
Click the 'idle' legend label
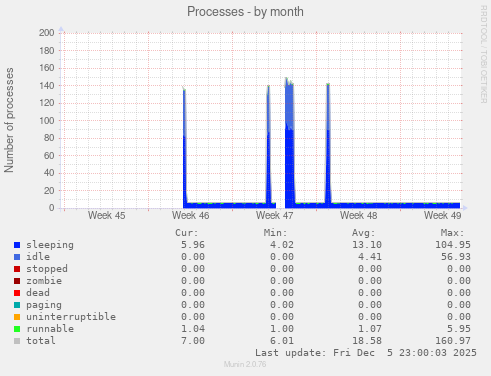[38, 257]
